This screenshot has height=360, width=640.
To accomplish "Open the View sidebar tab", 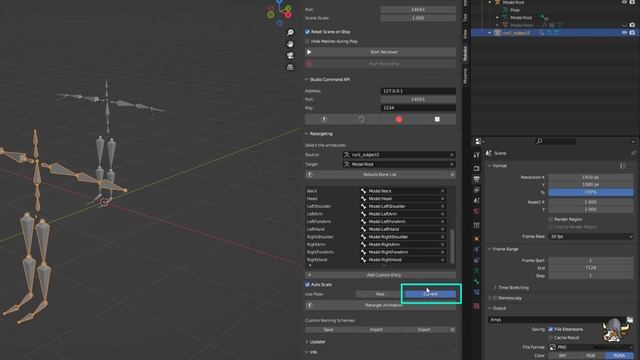I will coord(465,34).
